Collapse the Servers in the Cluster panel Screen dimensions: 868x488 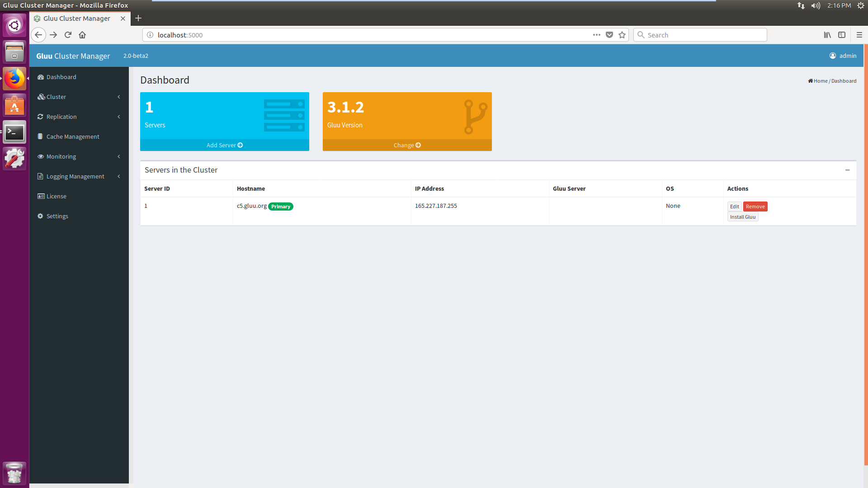click(x=847, y=170)
